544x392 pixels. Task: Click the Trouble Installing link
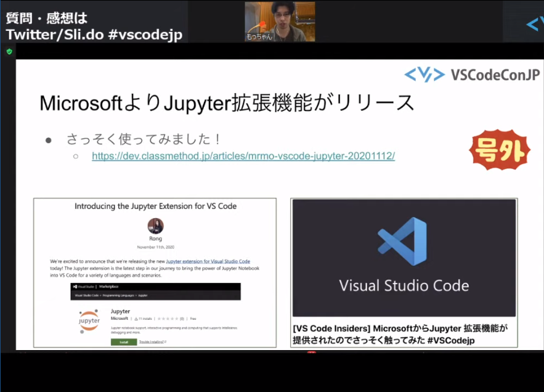[153, 342]
